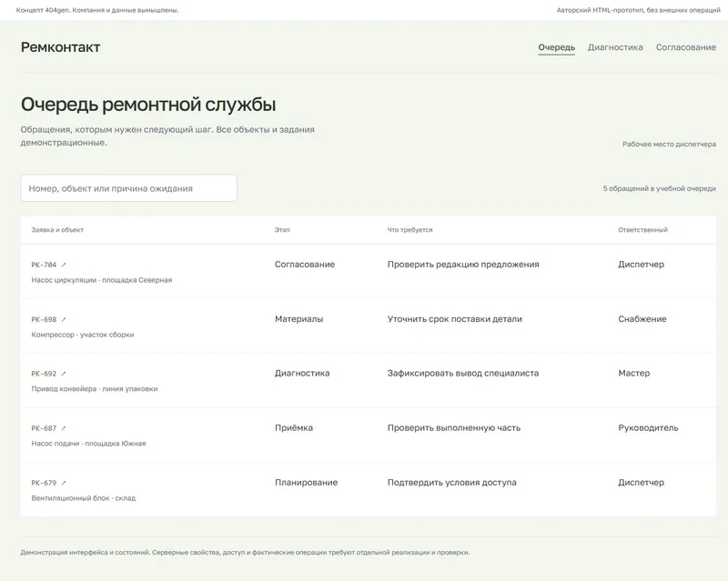Click the Авторский HTML-прототип notice

tap(639, 10)
